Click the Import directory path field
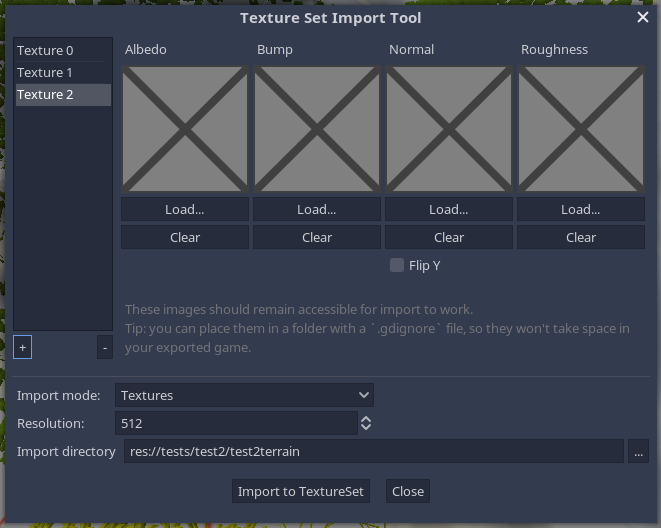This screenshot has width=661, height=528. (x=374, y=451)
